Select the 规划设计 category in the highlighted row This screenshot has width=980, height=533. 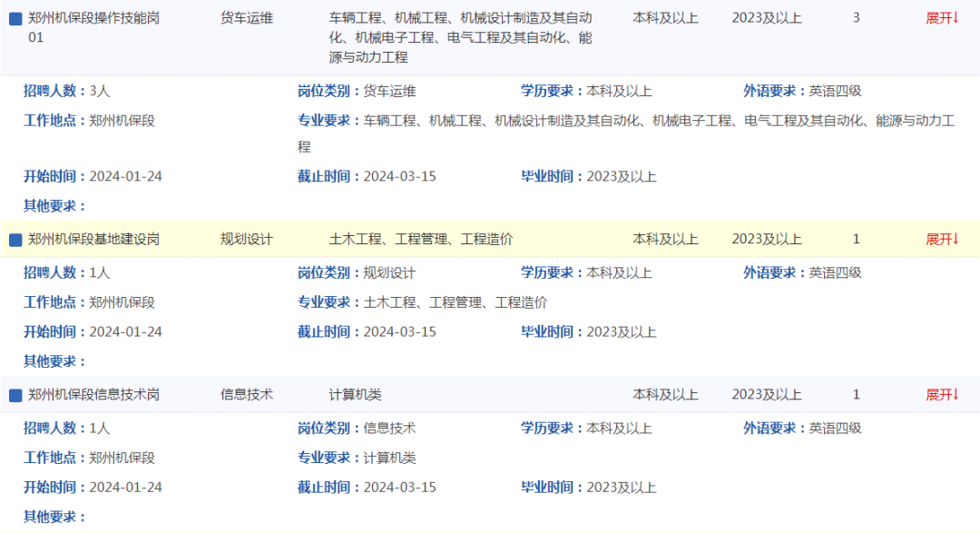(247, 239)
